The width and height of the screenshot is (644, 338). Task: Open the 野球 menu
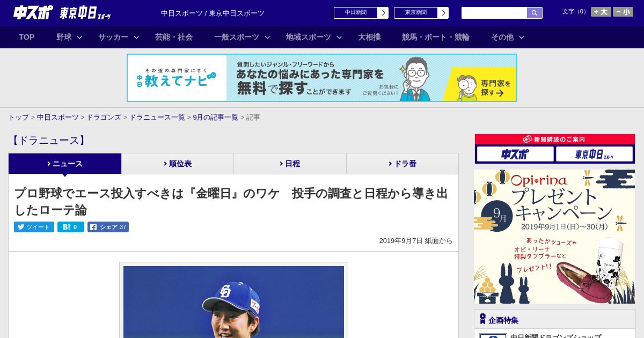point(64,37)
